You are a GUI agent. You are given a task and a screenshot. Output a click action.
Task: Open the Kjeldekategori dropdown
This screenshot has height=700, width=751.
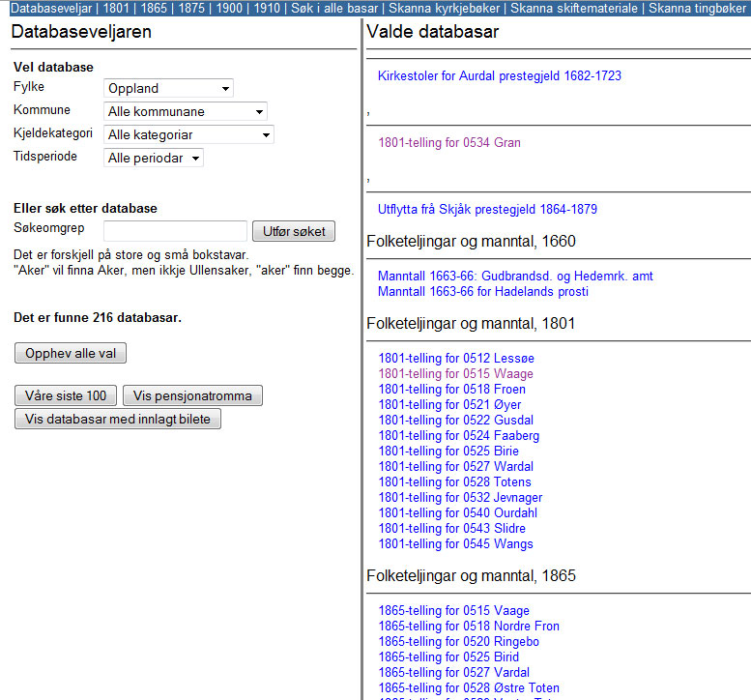188,134
